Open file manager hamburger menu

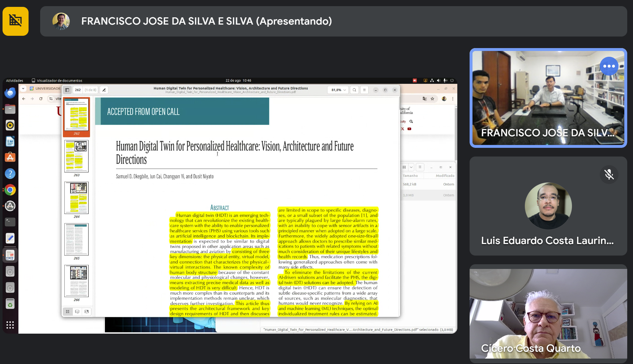[420, 167]
